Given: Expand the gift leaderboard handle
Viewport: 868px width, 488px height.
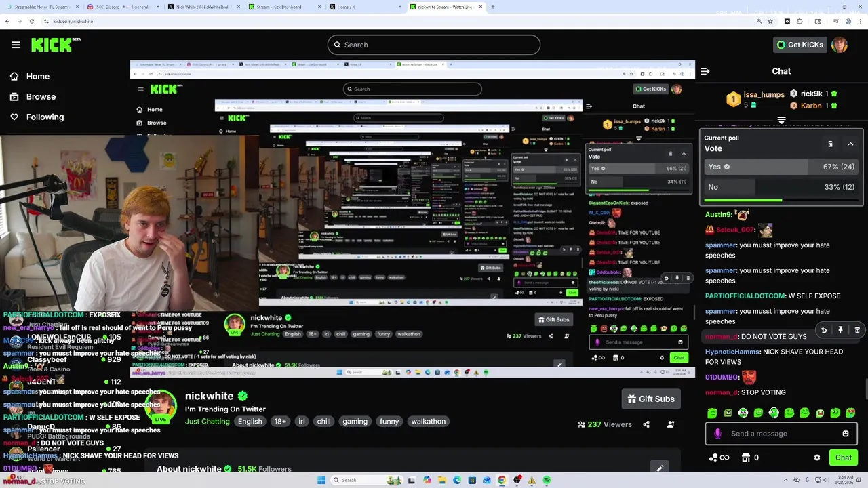Looking at the screenshot, I should 781,120.
